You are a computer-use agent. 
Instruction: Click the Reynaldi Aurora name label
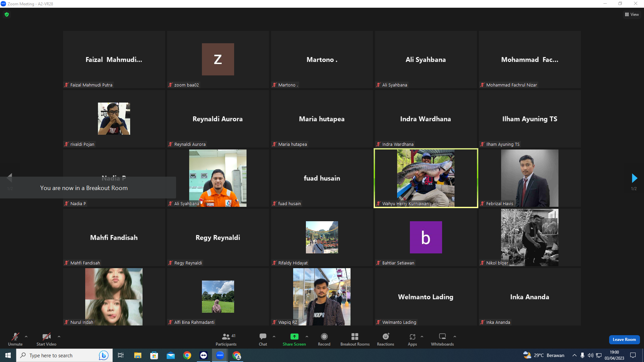[x=190, y=144]
